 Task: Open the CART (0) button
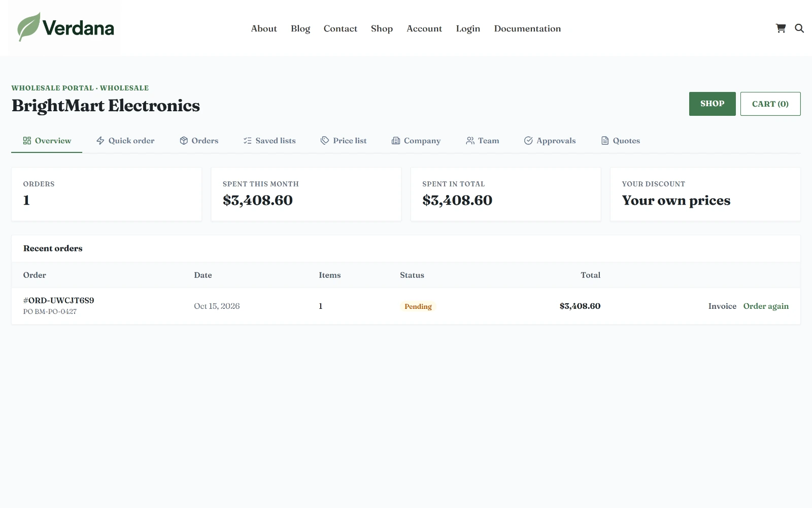tap(770, 104)
